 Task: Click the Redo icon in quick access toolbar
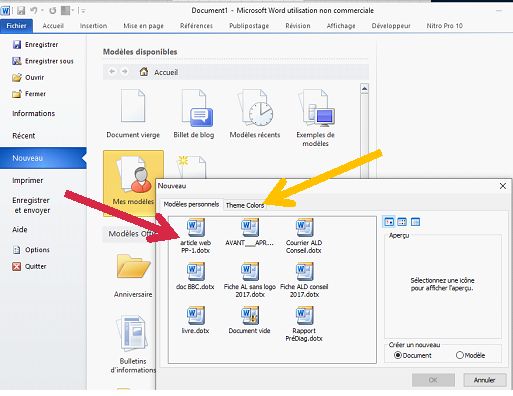coord(53,11)
